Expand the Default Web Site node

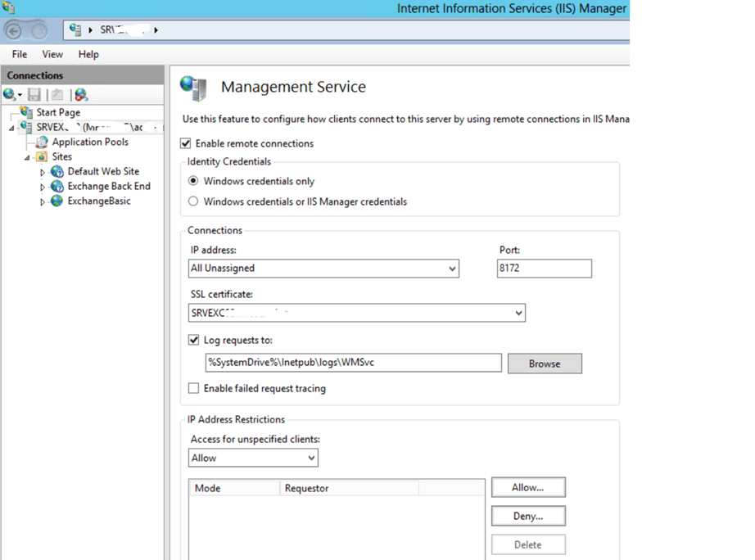click(x=43, y=172)
